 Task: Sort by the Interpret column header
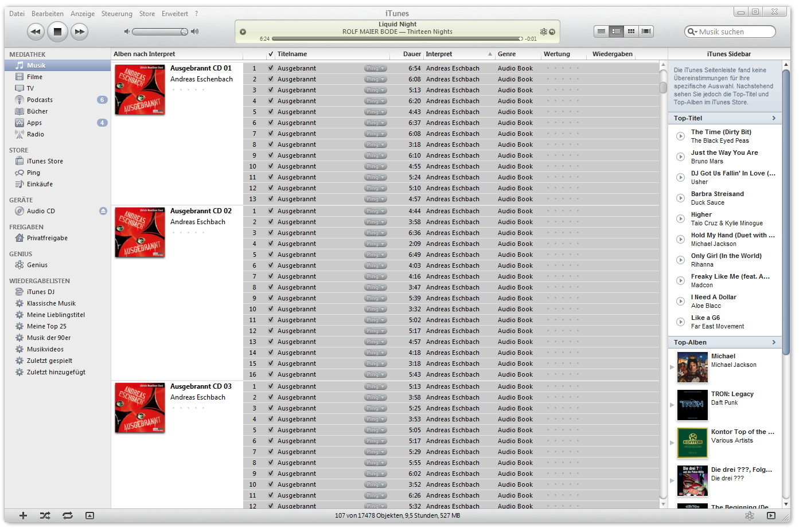459,54
